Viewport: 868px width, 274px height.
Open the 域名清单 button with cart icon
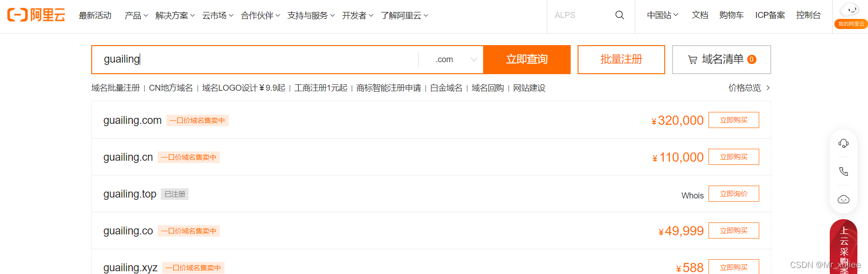point(721,59)
